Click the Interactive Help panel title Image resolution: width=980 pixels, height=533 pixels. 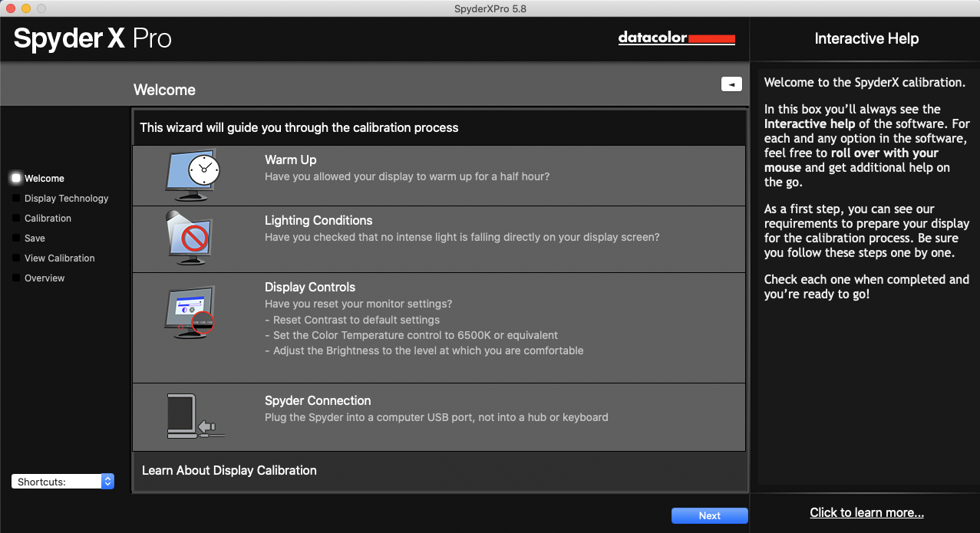click(866, 38)
